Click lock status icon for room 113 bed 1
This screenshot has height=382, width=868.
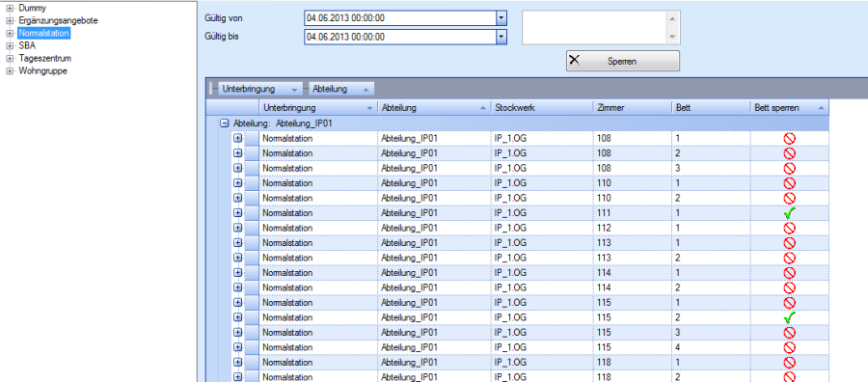789,242
